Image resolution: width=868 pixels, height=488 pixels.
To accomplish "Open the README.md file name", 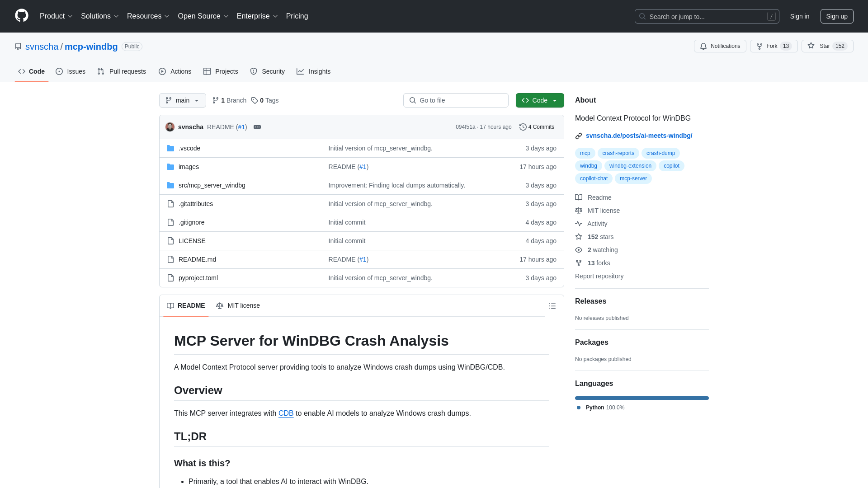I will coord(197,259).
